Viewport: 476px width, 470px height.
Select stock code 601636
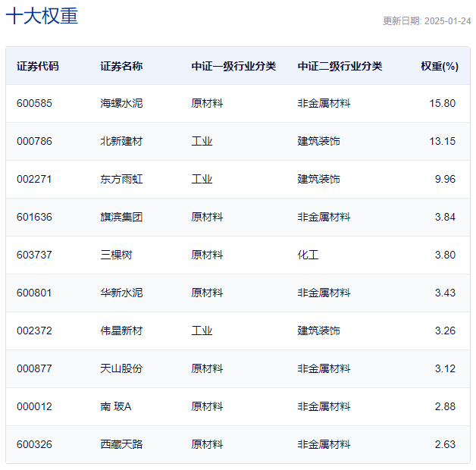point(34,217)
